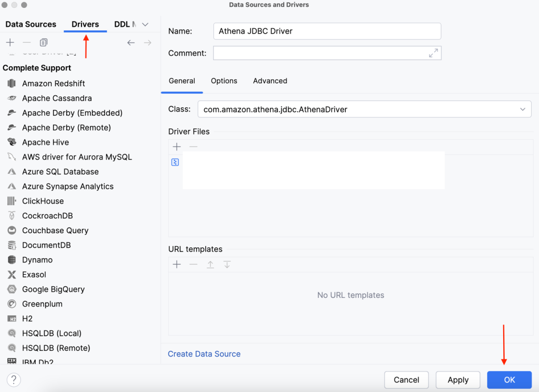The image size is (539, 392).
Task: Switch to the Options tab
Action: click(224, 81)
